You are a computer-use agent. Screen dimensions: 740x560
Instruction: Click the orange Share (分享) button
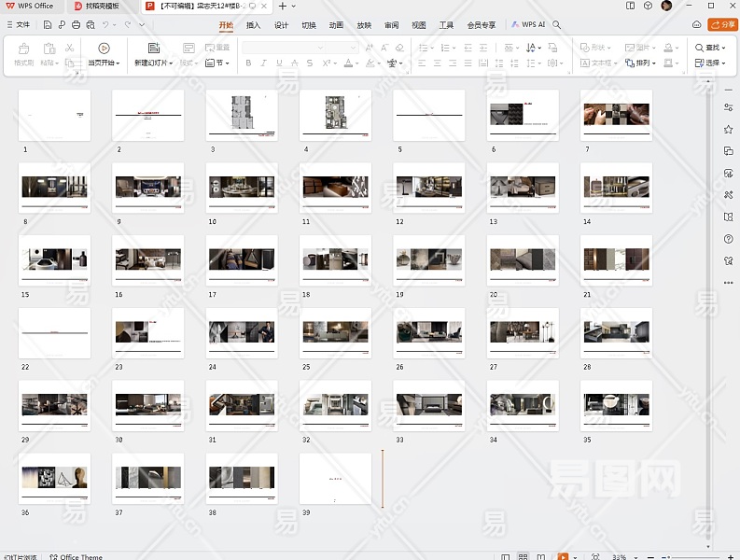[x=722, y=25]
